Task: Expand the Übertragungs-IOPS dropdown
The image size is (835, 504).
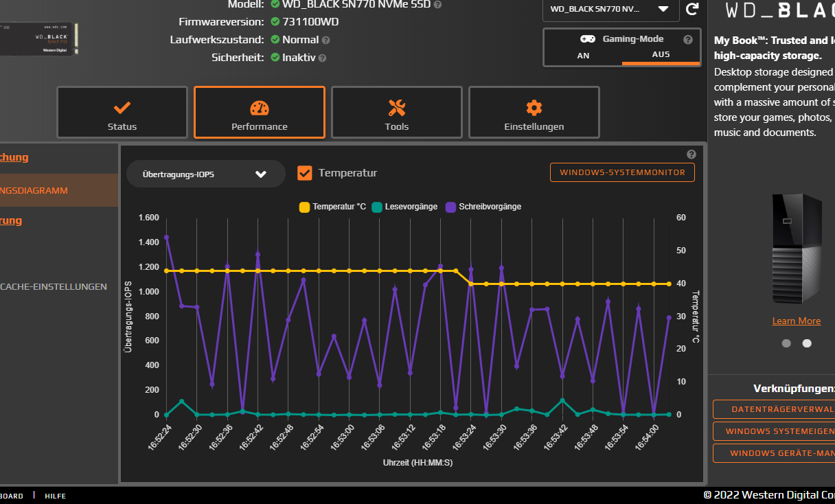Action: [x=205, y=174]
